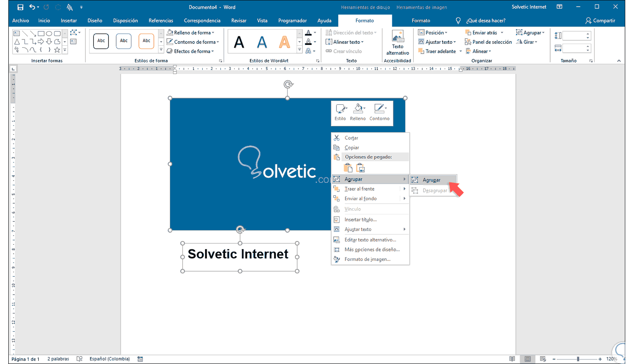The height and width of the screenshot is (364, 634).
Task: Open the Efectos de forma dropdown
Action: click(191, 51)
